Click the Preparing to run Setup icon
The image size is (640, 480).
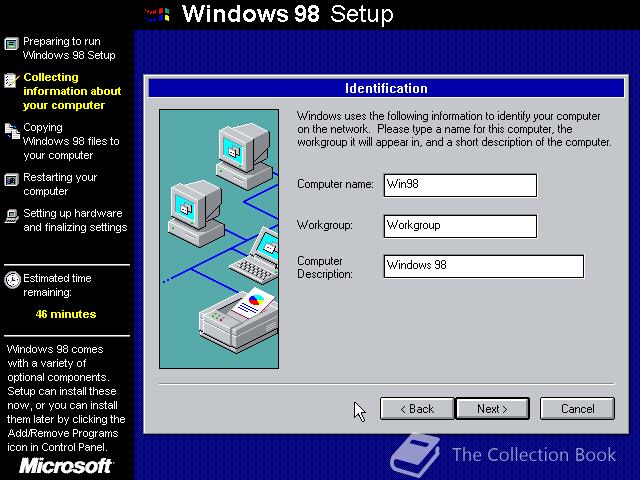click(11, 43)
